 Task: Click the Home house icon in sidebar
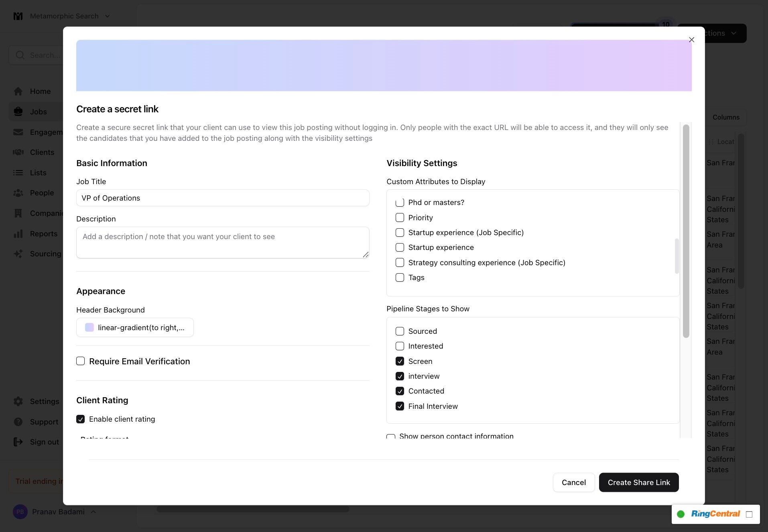point(18,91)
